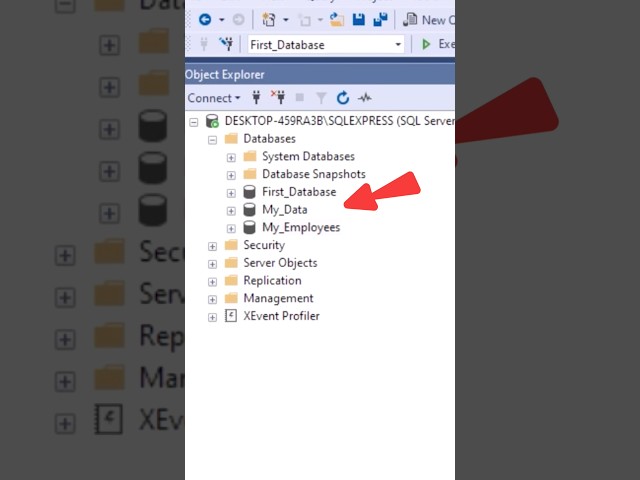
Task: Click the change connection icon
Action: (x=226, y=44)
